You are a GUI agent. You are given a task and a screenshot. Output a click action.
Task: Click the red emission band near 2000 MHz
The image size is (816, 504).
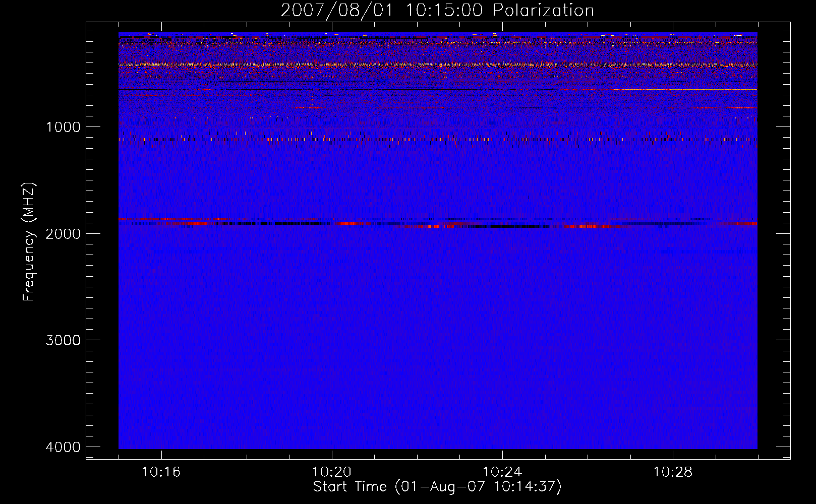438,223
